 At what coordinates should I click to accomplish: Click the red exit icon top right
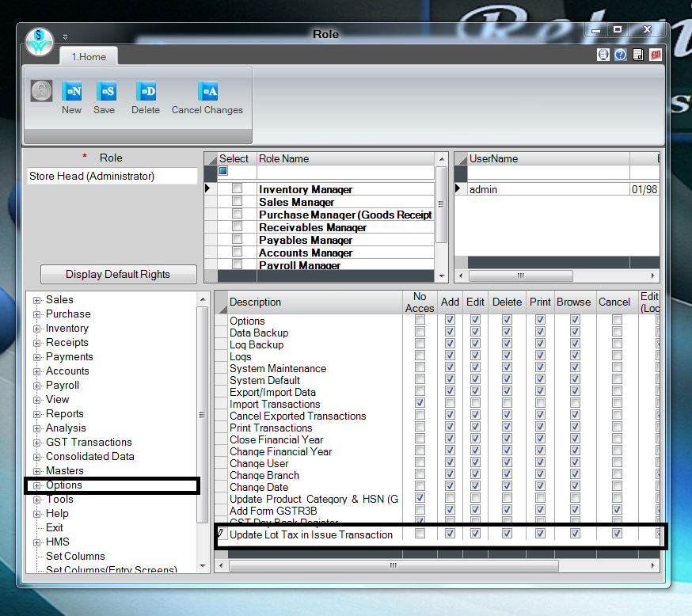tap(656, 55)
